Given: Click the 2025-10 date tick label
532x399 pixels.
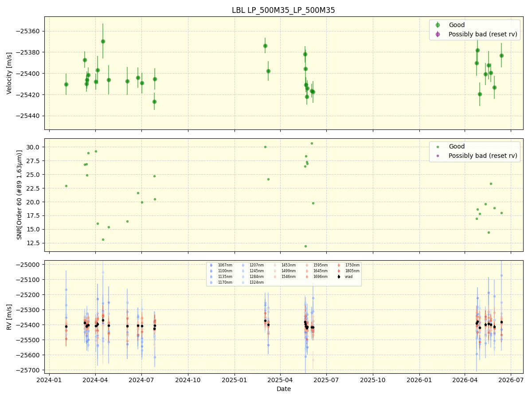Looking at the screenshot, I should point(373,380).
